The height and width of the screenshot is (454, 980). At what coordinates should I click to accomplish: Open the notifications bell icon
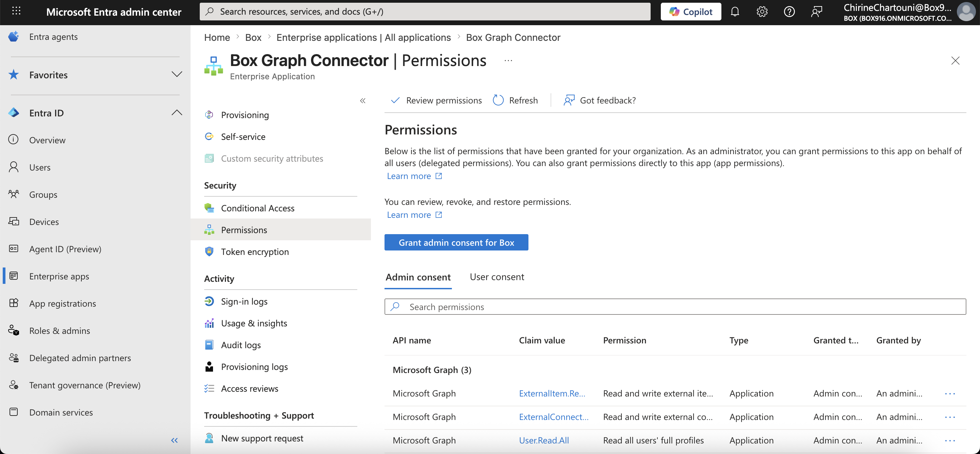[735, 12]
